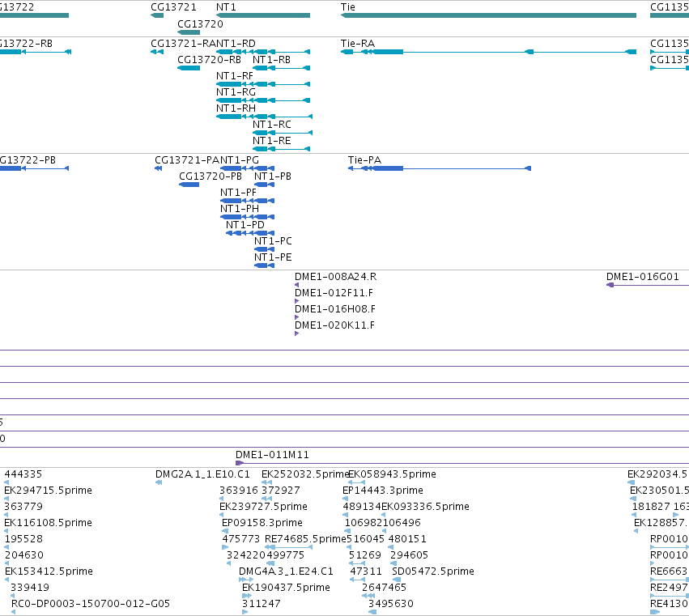Select the NT1-RG transcript label
This screenshot has height=616, width=689.
(236, 92)
